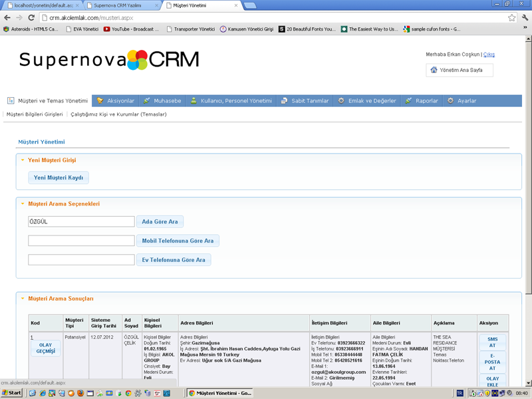Open a new browser tab
Screen dimensions: 532x399
pos(250,5)
